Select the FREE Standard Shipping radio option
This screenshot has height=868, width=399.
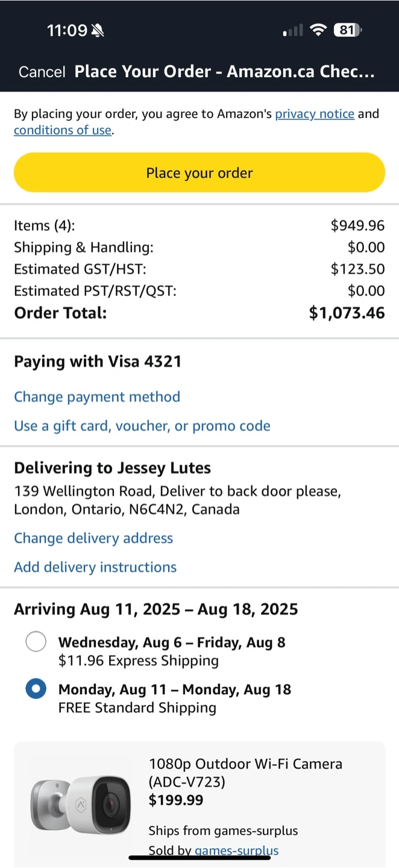(36, 690)
